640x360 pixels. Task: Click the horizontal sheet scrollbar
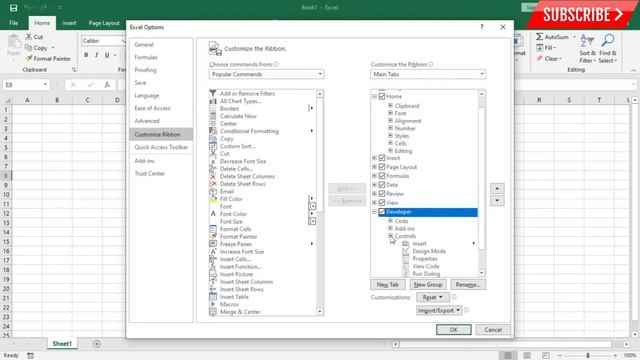point(511,344)
